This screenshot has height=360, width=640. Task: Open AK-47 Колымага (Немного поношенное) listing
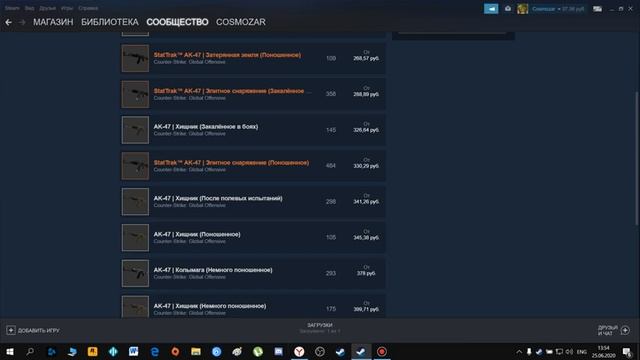click(x=253, y=273)
